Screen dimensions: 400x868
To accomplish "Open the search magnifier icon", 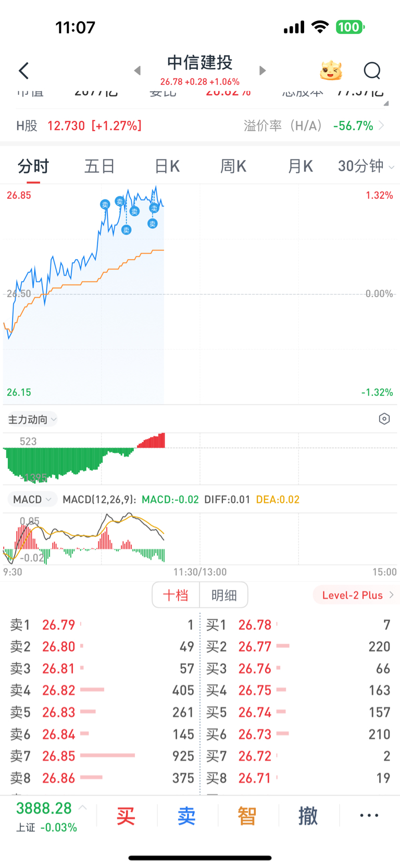I will tap(372, 70).
